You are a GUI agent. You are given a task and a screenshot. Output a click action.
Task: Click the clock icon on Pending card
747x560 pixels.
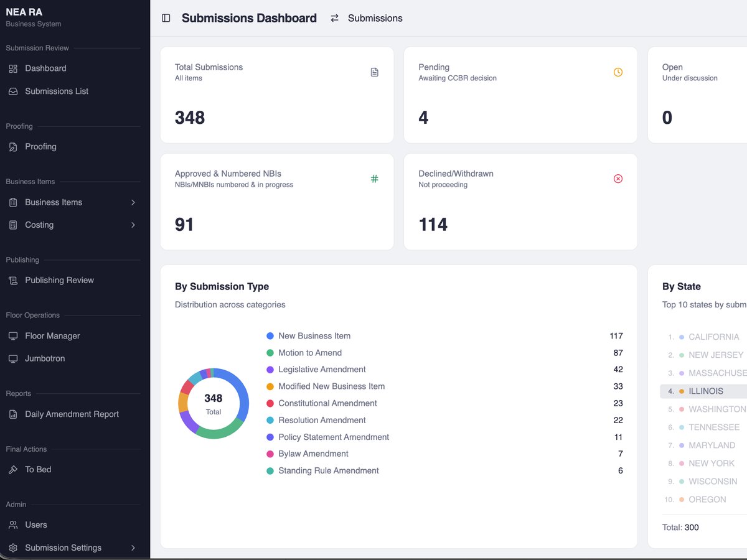click(618, 72)
